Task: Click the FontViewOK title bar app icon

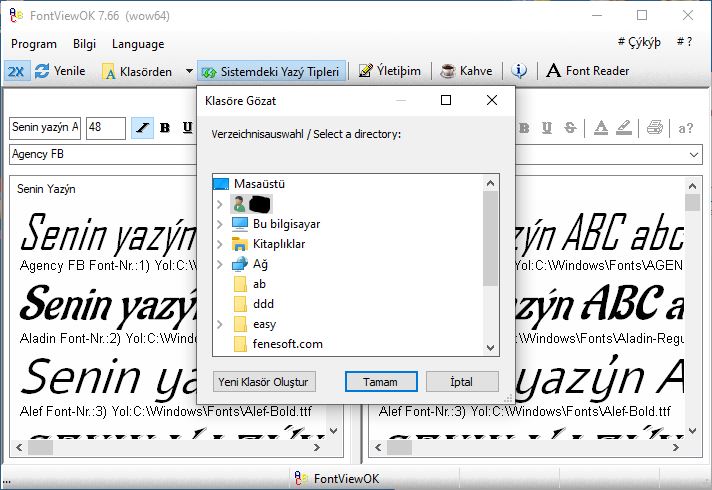Action: click(16, 16)
